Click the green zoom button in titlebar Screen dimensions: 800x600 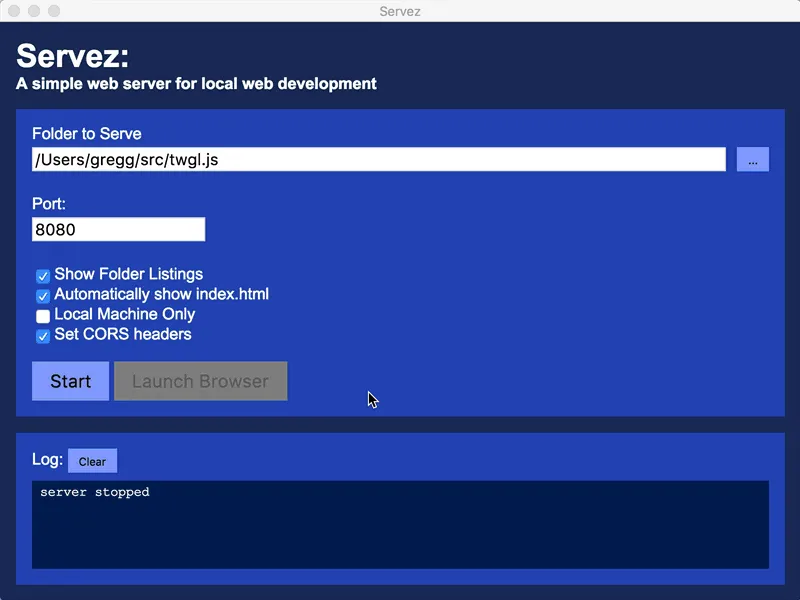coord(54,11)
